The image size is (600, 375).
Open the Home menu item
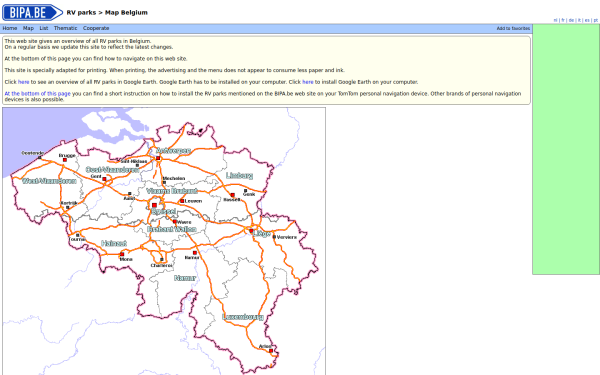[x=10, y=28]
